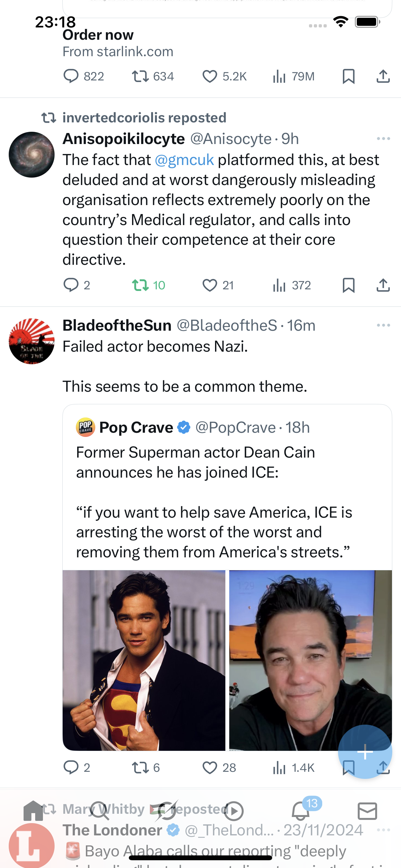Open more options for Anisopoikilocyte's post

click(383, 139)
